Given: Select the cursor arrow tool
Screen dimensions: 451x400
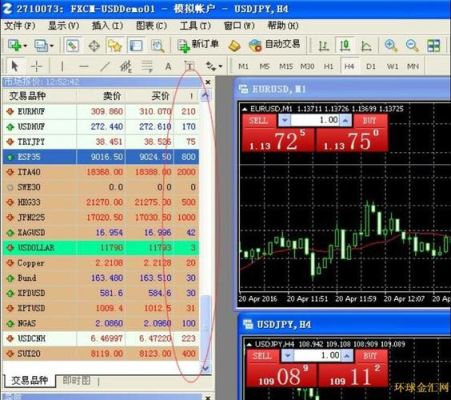Looking at the screenshot, I should 14,66.
